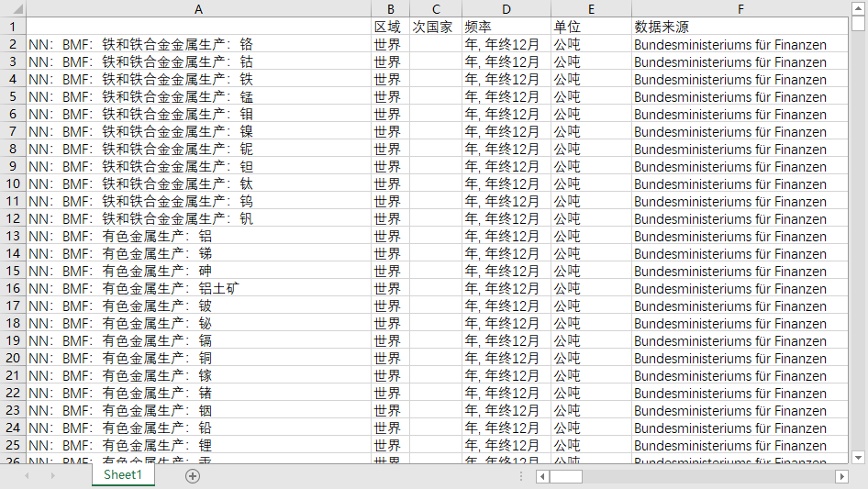868x489 pixels.
Task: Select cell with 铁和铁合金金属生产: 镍
Action: (199, 131)
